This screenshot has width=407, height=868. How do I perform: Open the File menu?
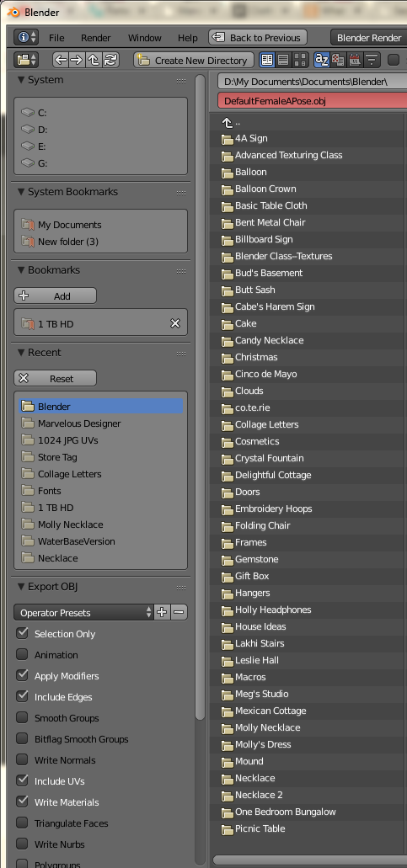[x=56, y=38]
